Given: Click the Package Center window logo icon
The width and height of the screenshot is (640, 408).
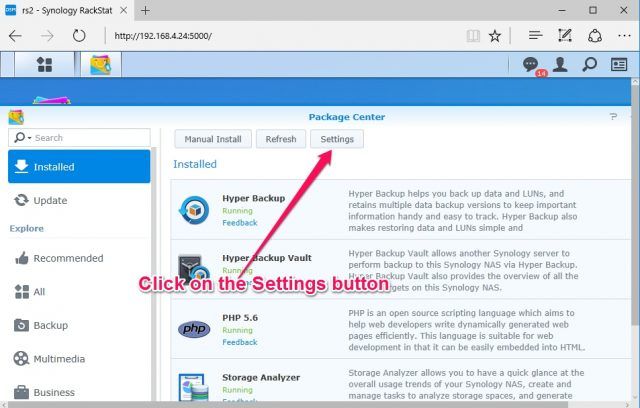Looking at the screenshot, I should click(16, 117).
